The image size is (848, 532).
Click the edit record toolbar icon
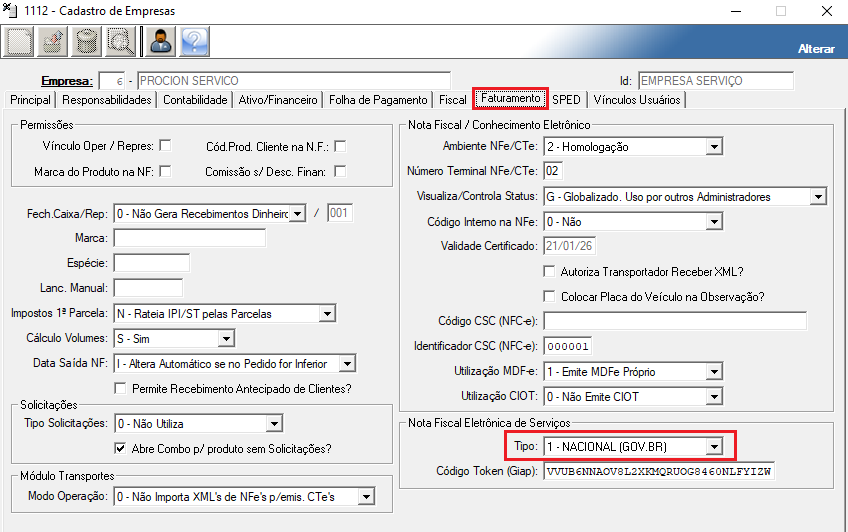point(54,41)
